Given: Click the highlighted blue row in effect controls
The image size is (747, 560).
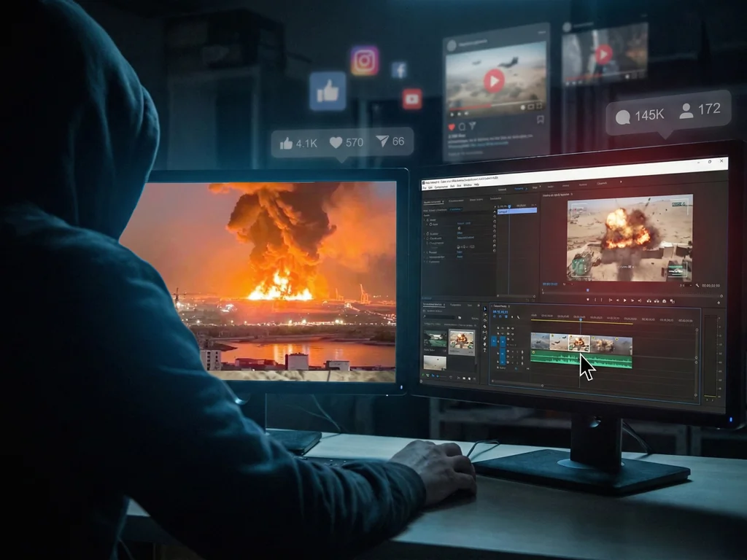Looking at the screenshot, I should 516,210.
